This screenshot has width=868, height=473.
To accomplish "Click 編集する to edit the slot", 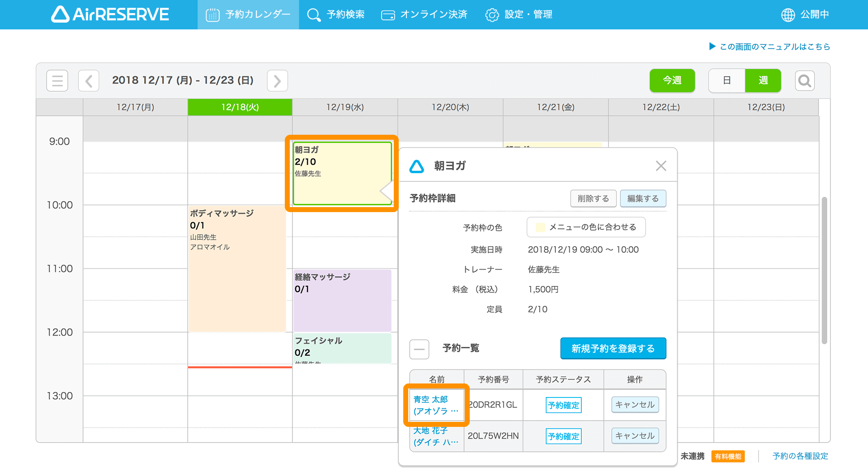I will (x=642, y=199).
